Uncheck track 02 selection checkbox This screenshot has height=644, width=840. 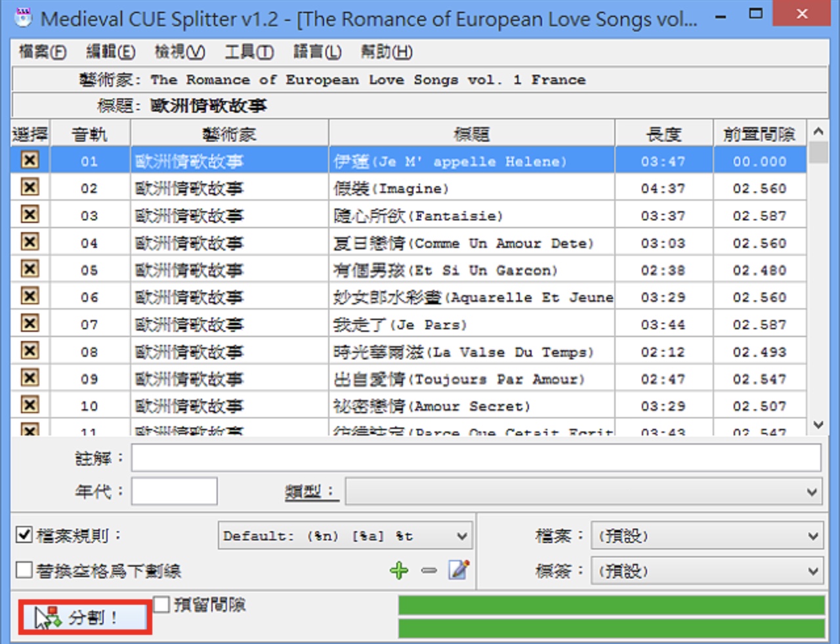[x=30, y=188]
